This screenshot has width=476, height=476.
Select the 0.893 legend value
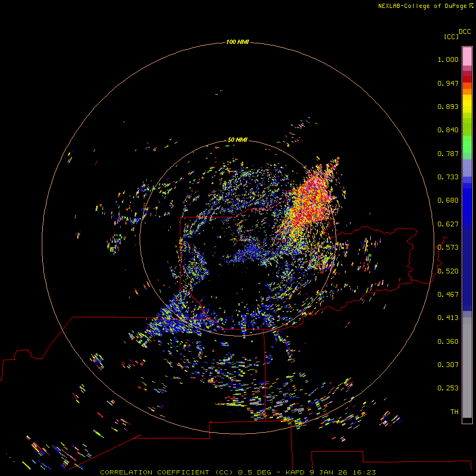[x=448, y=106]
